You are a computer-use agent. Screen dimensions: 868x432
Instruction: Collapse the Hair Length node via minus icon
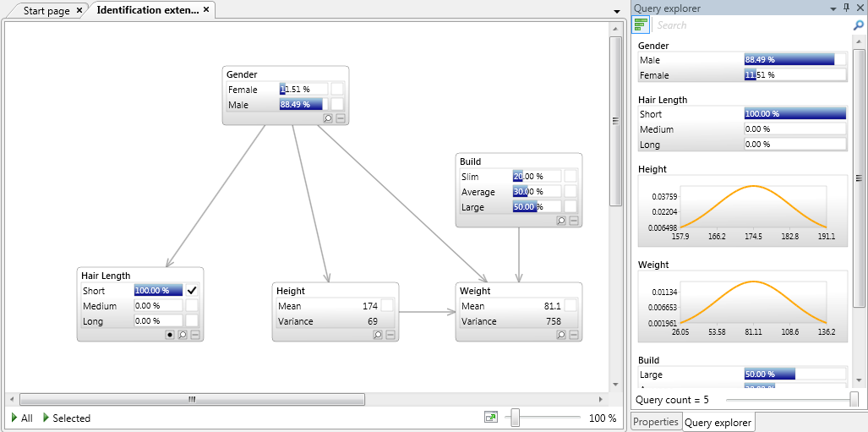[195, 335]
